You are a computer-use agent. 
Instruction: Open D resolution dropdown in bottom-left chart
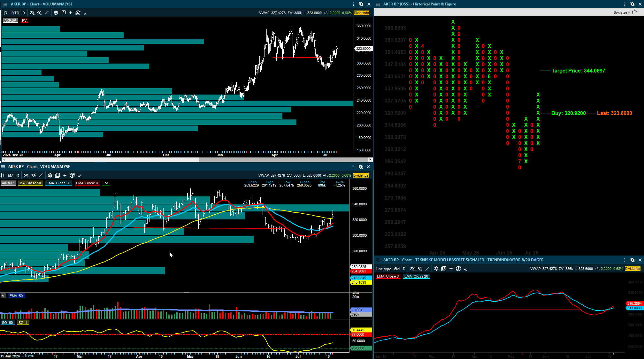click(x=18, y=175)
